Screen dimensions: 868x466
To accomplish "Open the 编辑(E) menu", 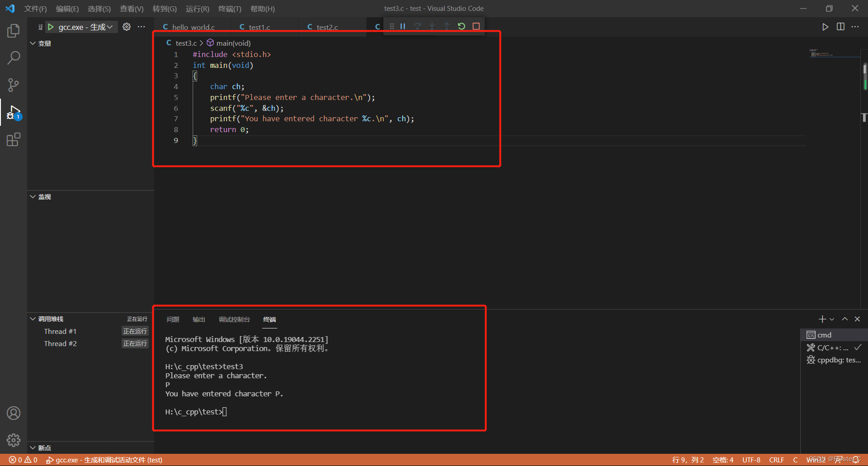I will pos(67,9).
